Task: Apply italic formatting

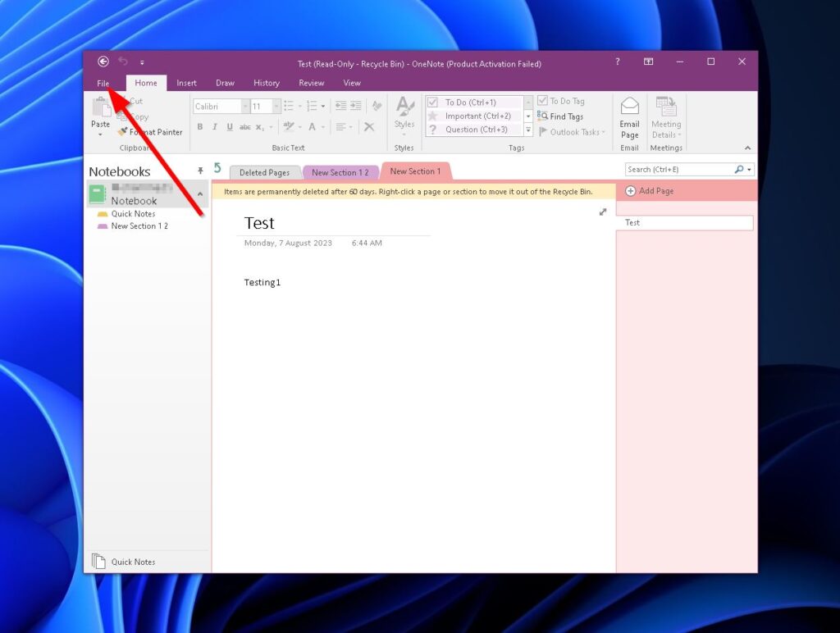Action: pyautogui.click(x=215, y=127)
